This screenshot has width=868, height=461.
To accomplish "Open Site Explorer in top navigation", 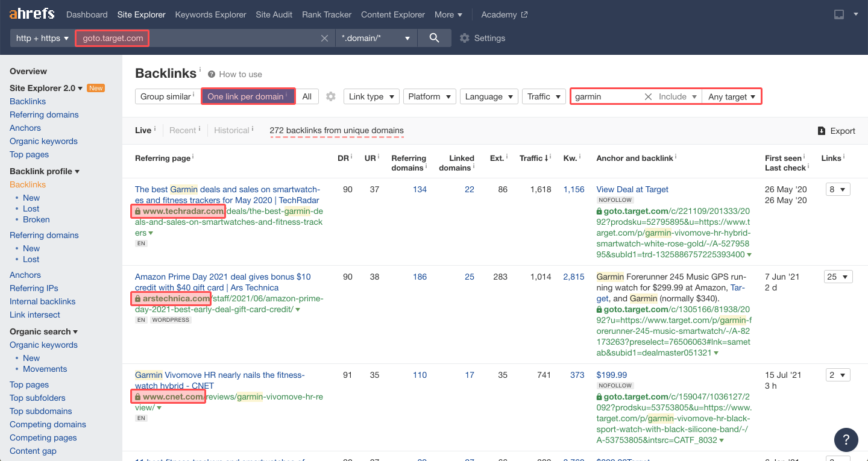I will [x=142, y=14].
